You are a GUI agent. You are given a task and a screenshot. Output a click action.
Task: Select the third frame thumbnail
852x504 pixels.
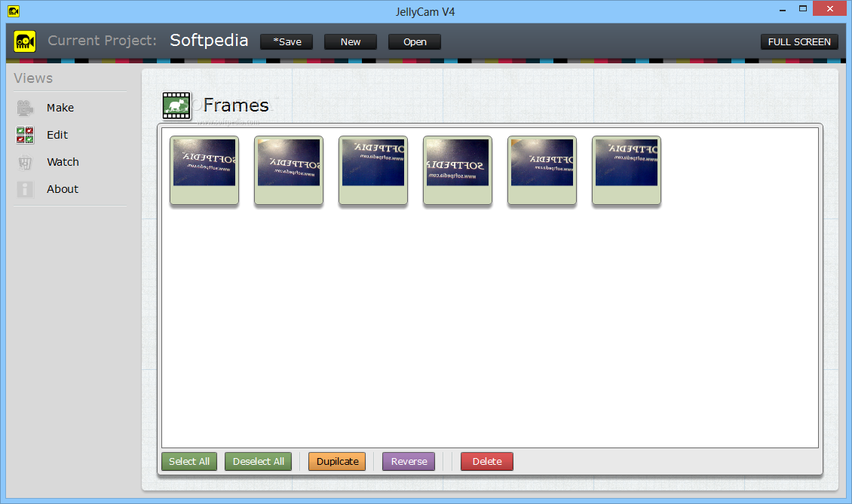pyautogui.click(x=373, y=170)
